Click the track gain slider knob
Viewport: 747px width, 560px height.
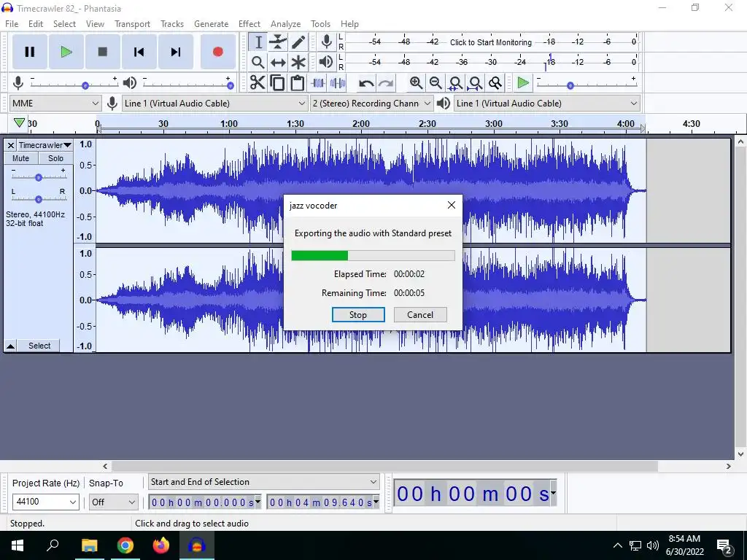(39, 177)
